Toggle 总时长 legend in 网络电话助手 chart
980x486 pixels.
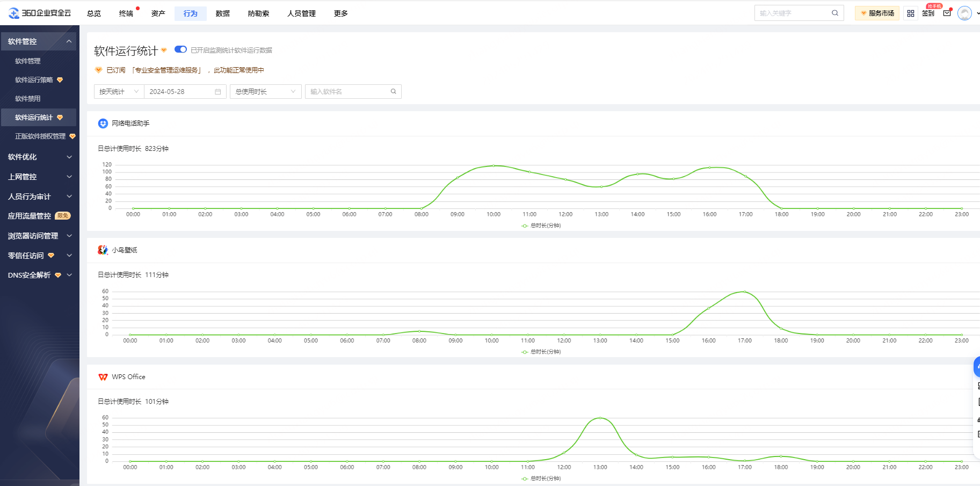coord(541,226)
